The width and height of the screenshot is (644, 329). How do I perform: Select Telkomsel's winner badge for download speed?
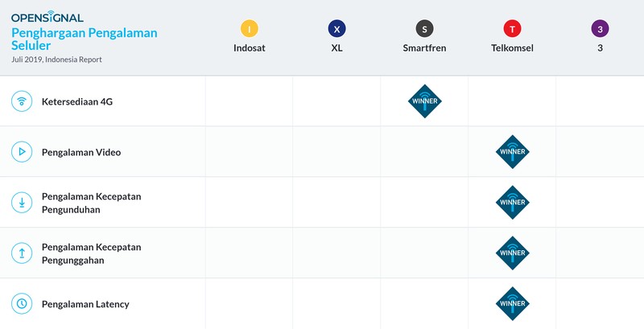pyautogui.click(x=513, y=203)
